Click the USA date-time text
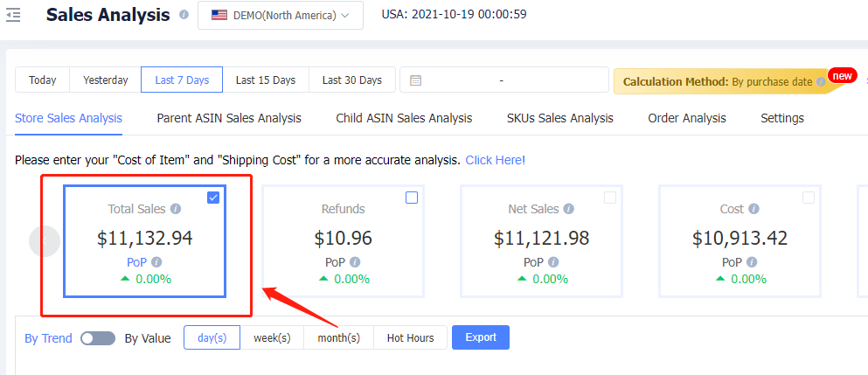 tap(454, 14)
